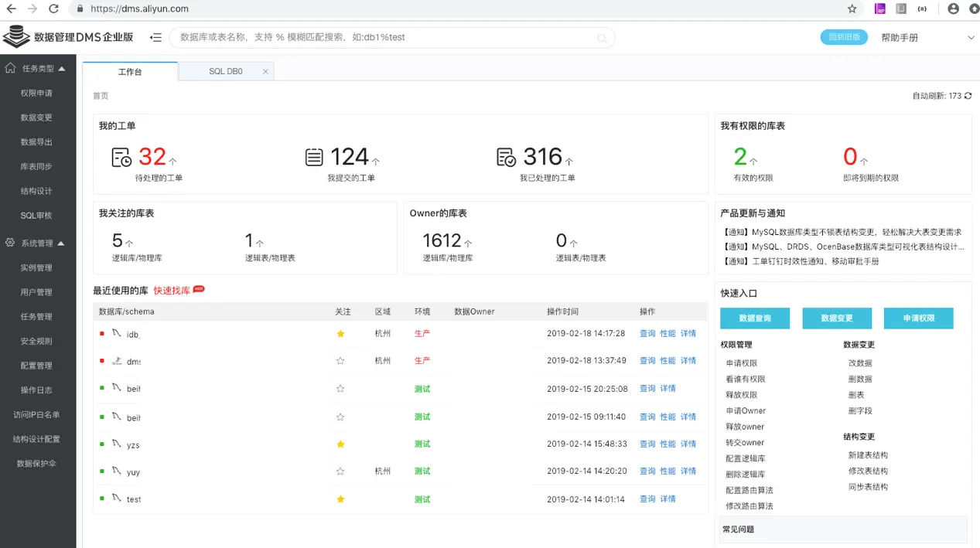Open the 申请Owner link under 权限管理
The image size is (980, 548).
(x=746, y=411)
